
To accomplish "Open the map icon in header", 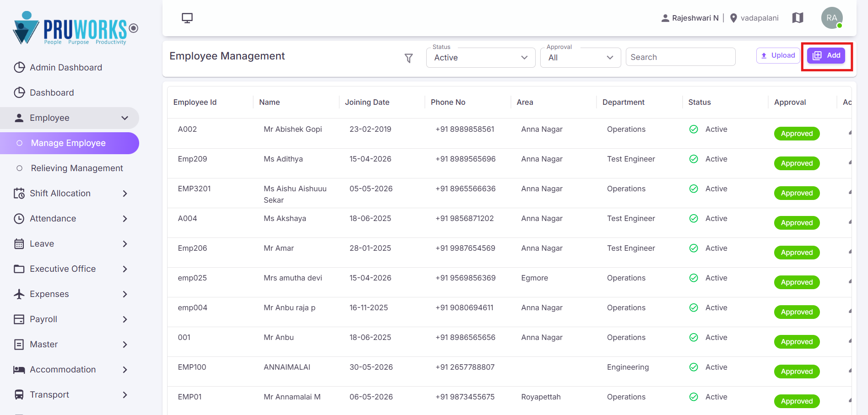I will click(798, 18).
